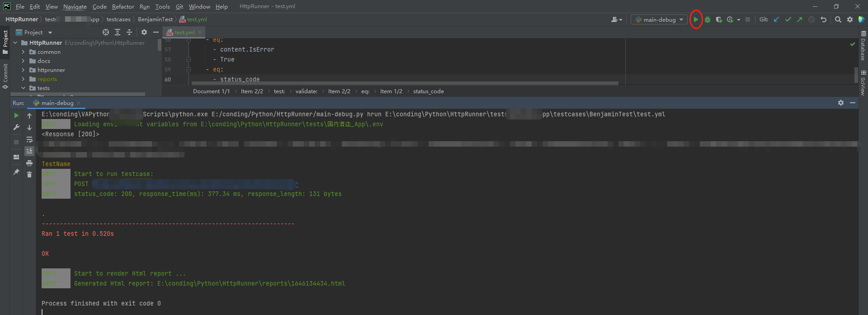Update project with the blue Git arrow
This screenshot has height=315, width=868.
point(776,19)
